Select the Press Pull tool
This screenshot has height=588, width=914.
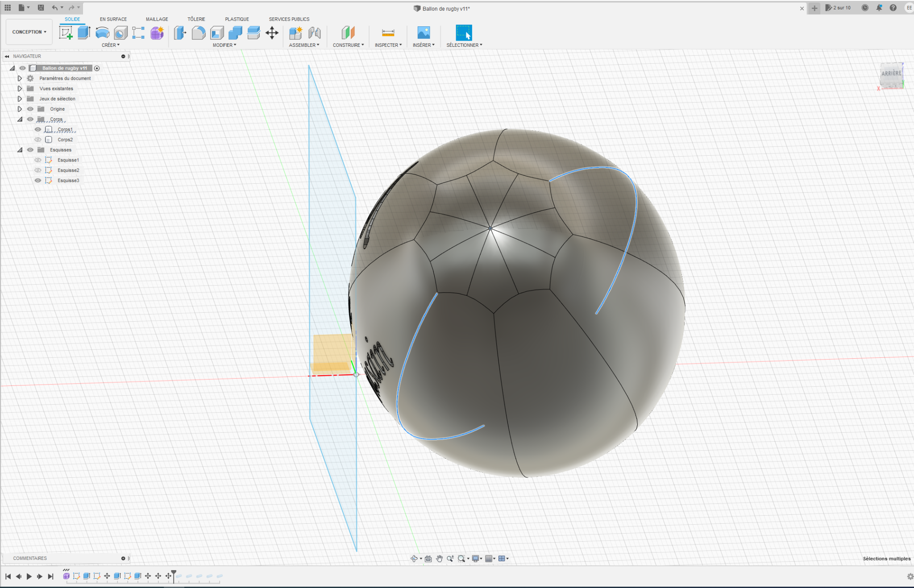point(180,33)
